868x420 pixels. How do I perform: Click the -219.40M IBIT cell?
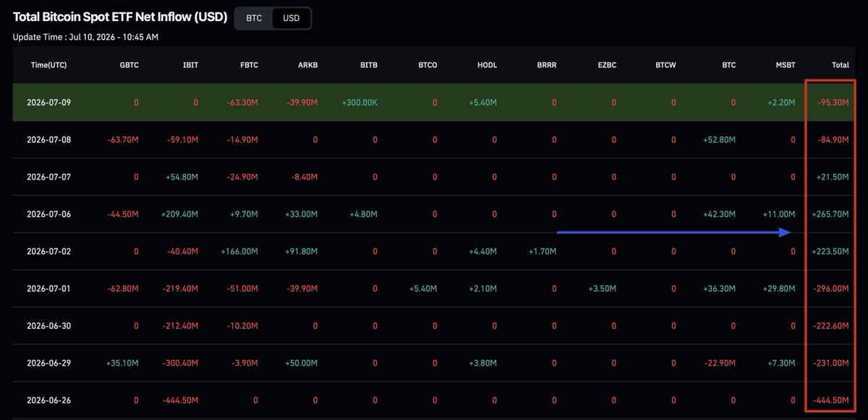coord(180,289)
